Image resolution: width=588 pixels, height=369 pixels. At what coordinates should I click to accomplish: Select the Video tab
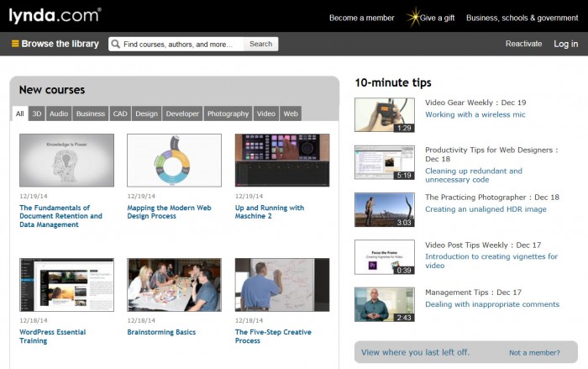[266, 113]
